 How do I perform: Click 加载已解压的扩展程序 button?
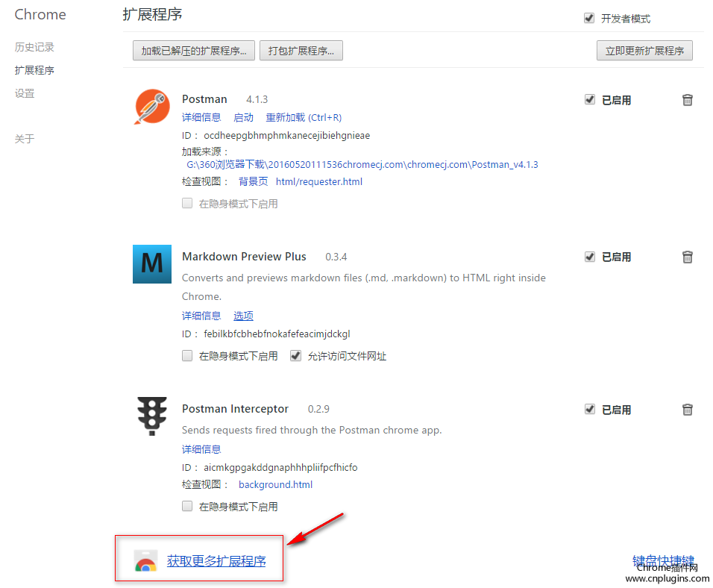(194, 51)
